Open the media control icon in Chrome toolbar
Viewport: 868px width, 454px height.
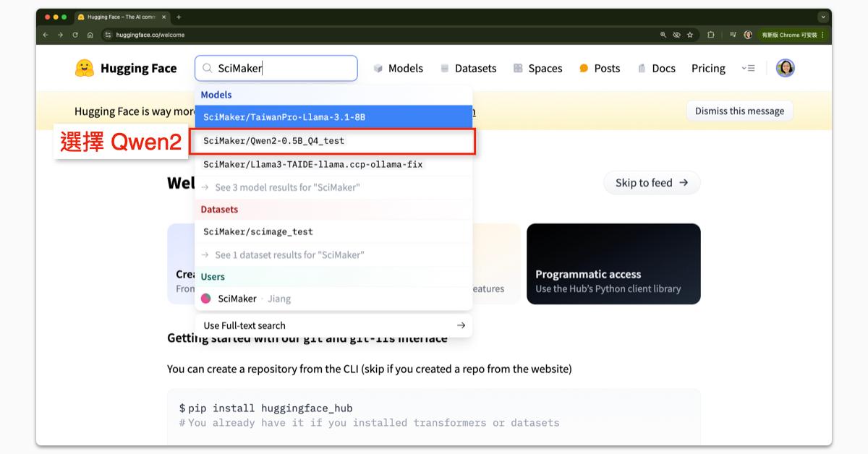[x=733, y=35]
